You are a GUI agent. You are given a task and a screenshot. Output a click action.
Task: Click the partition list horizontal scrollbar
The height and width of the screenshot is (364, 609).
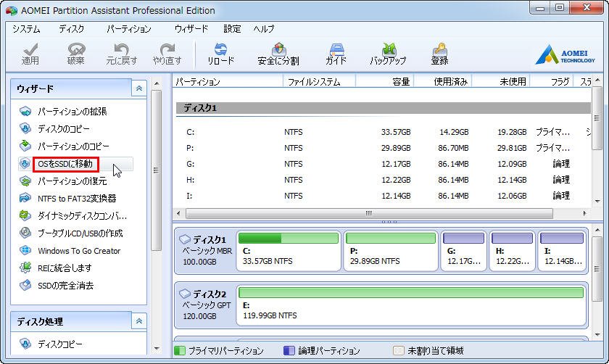(x=369, y=213)
